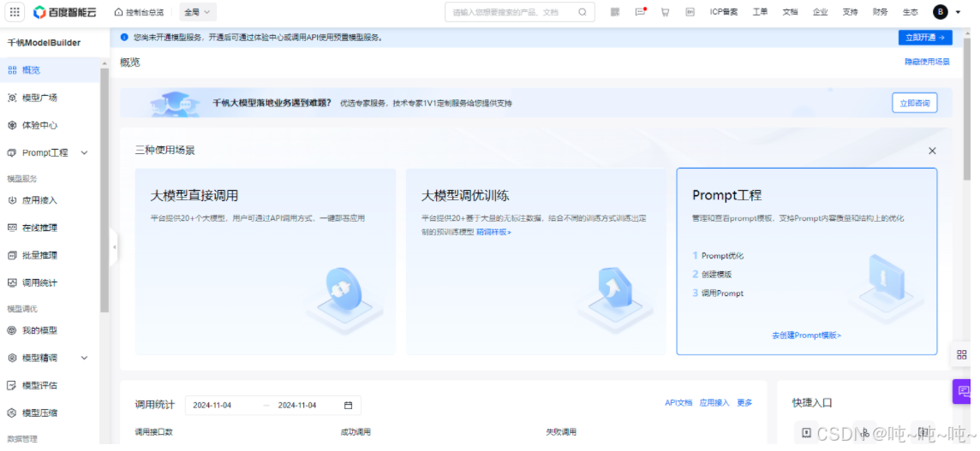980x451 pixels.
Task: Expand the account dropdown arrow
Action: click(x=958, y=12)
